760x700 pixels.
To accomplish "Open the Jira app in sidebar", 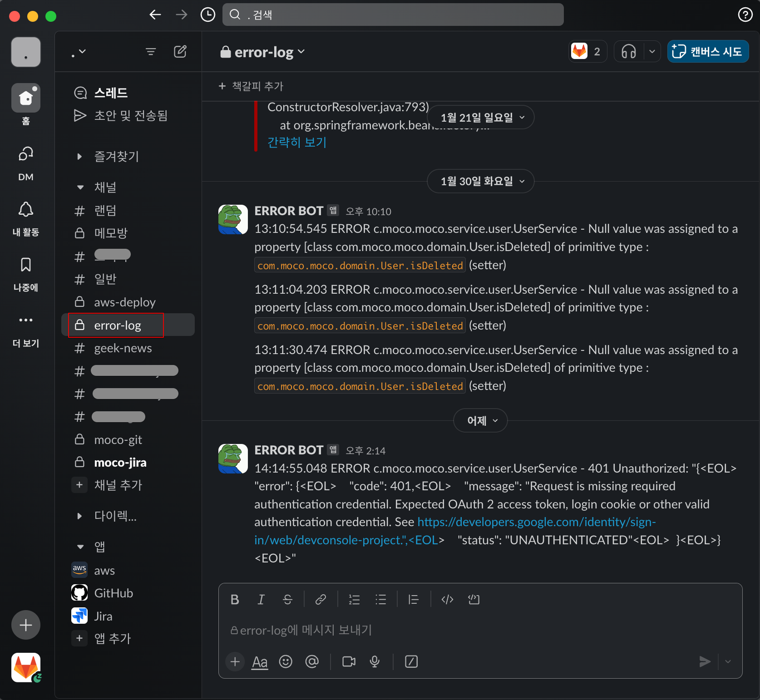I will tap(128, 616).
